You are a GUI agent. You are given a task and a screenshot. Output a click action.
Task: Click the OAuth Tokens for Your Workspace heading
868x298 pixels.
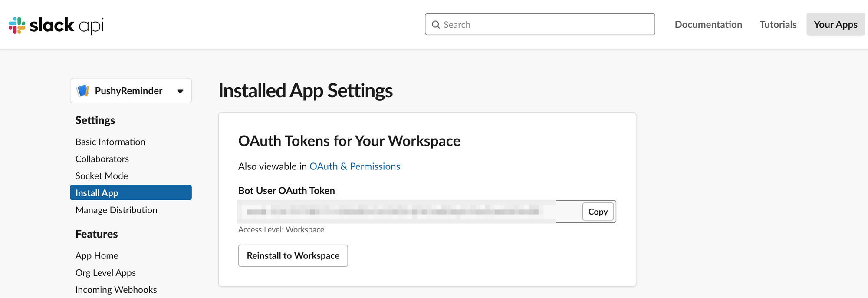coord(349,141)
